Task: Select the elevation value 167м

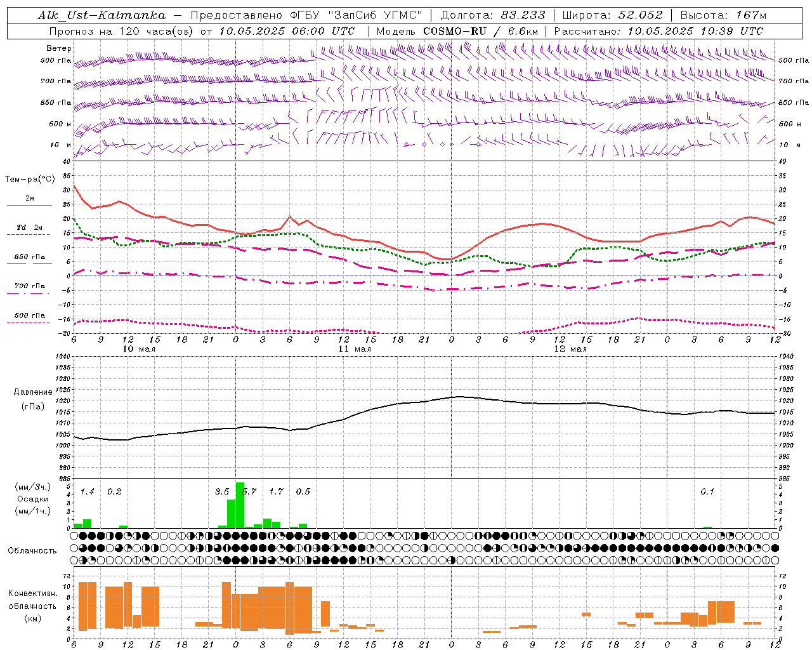Action: click(x=751, y=15)
